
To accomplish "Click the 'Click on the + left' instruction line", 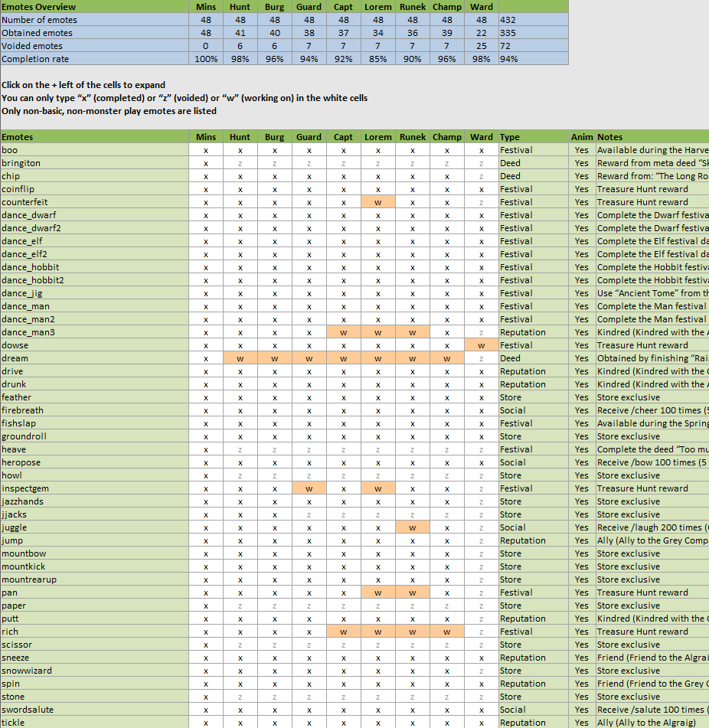I will click(83, 84).
